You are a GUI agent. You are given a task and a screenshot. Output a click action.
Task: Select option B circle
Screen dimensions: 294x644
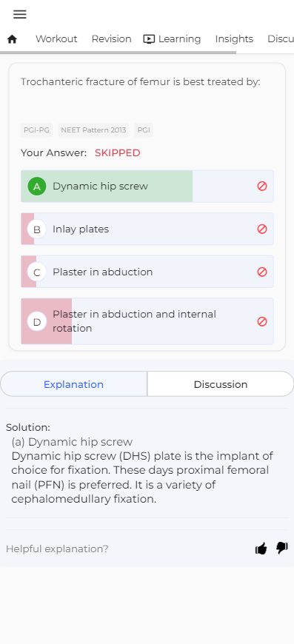click(37, 229)
